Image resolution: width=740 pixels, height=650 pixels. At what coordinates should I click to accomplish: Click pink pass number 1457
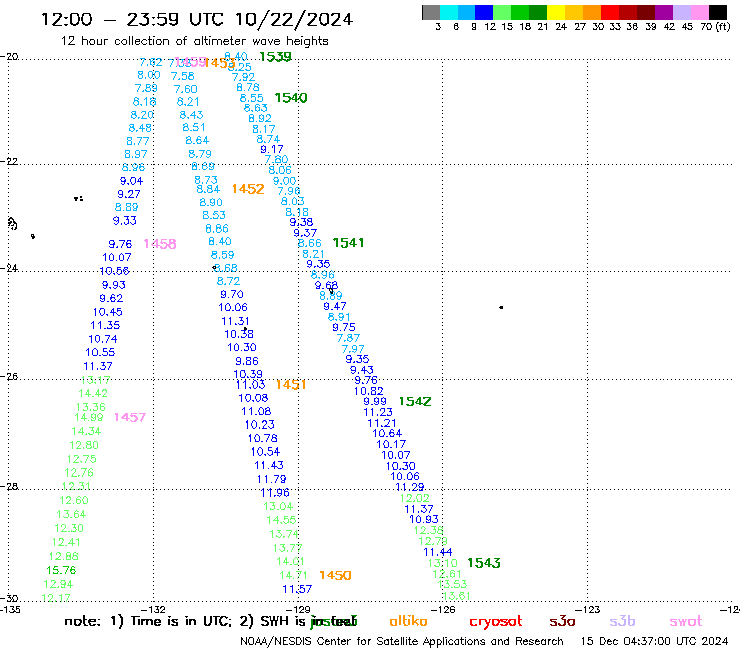click(130, 417)
